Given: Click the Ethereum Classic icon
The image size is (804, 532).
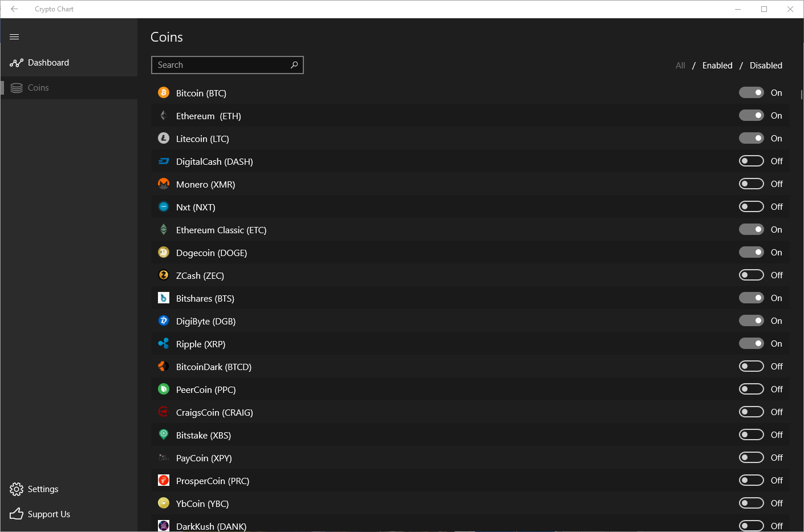Looking at the screenshot, I should 164,229.
